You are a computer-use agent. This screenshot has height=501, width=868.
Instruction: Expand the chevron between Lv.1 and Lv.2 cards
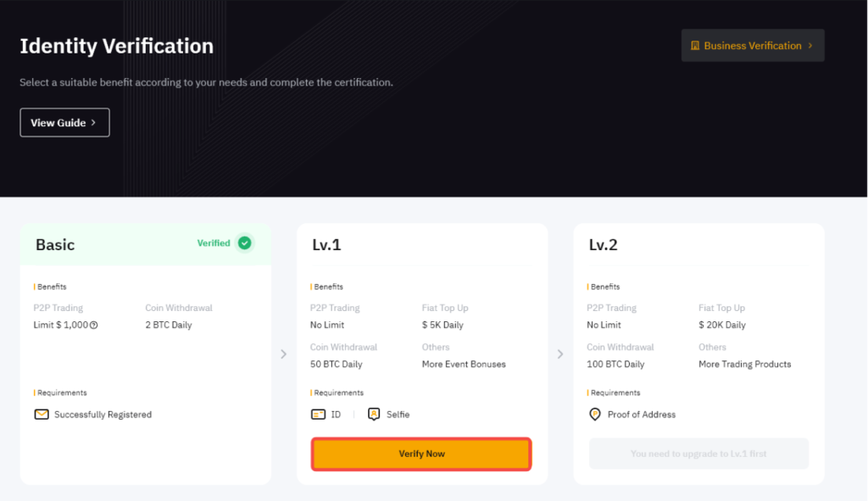560,353
